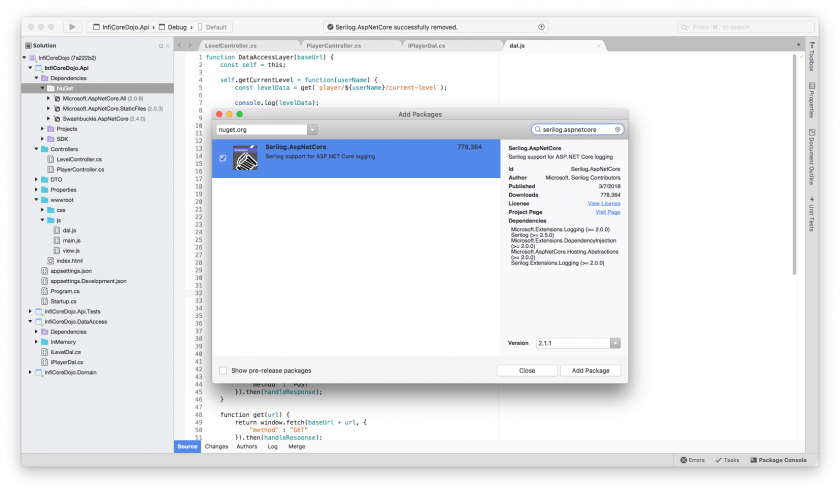Select ILevelDal.cs in solution tree
The height and width of the screenshot is (492, 840).
click(65, 352)
